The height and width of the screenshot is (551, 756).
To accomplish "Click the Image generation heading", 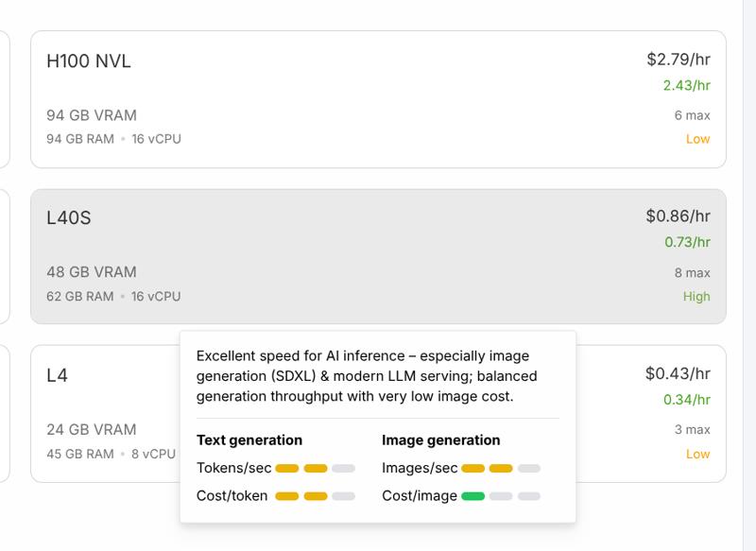I will pyautogui.click(x=440, y=440).
